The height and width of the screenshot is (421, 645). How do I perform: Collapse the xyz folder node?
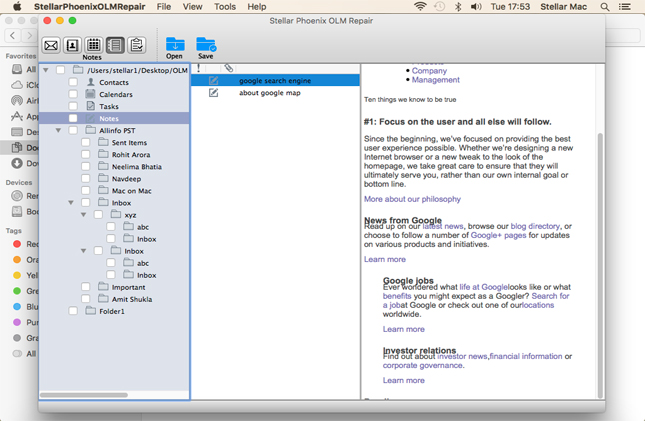84,215
